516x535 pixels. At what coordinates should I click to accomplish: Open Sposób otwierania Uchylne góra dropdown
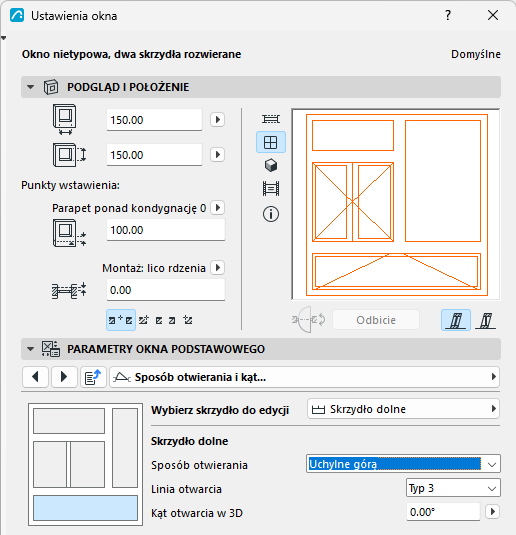click(403, 464)
